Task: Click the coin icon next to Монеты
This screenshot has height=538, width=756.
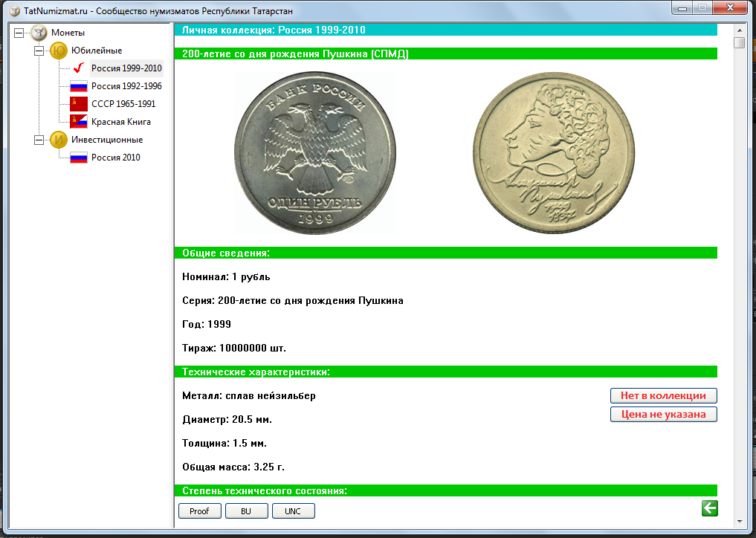Action: (39, 32)
